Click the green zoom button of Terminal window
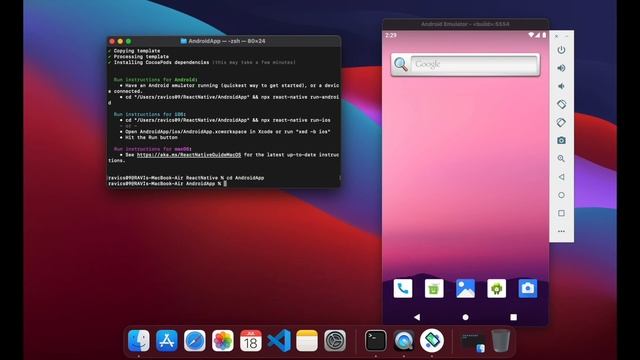The width and height of the screenshot is (640, 360). click(x=129, y=41)
